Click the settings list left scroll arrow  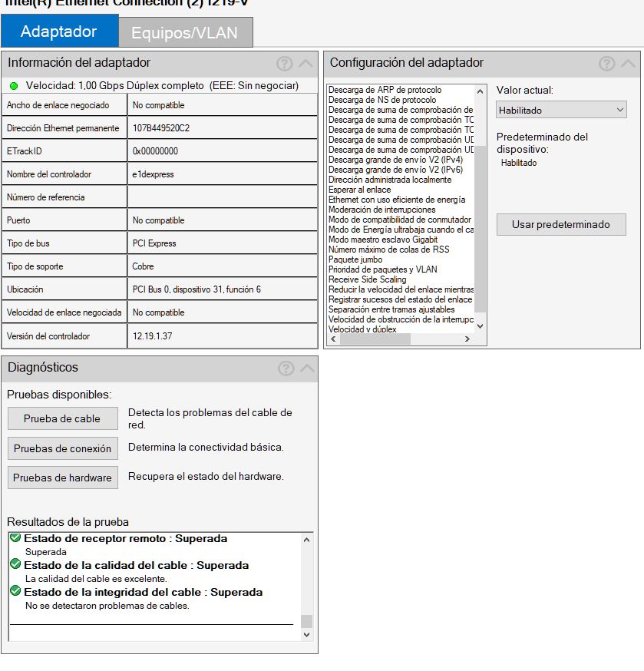click(x=333, y=339)
